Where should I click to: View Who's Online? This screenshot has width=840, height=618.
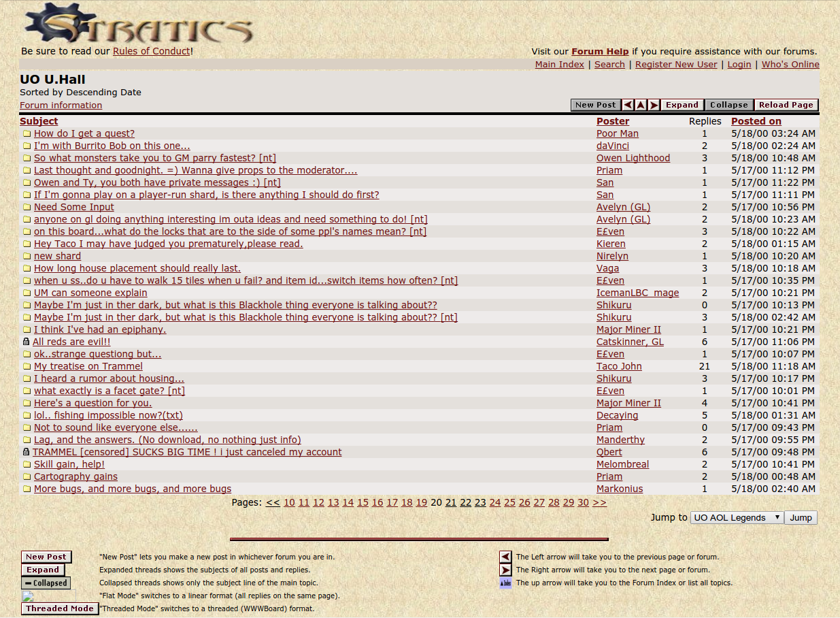pyautogui.click(x=790, y=64)
